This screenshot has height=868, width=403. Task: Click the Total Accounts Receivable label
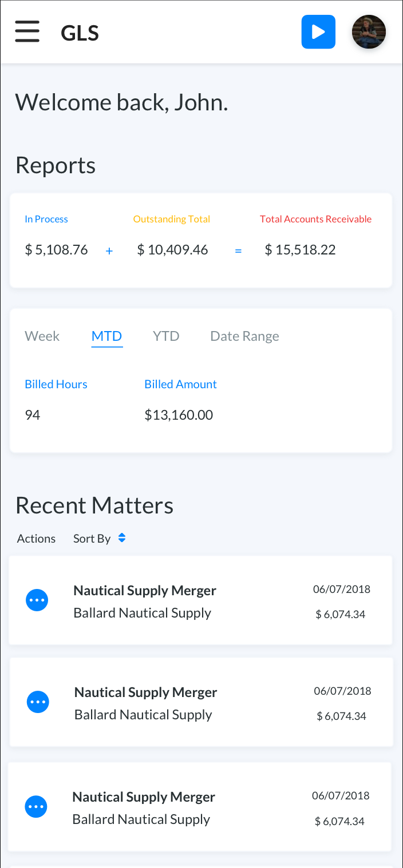(315, 219)
